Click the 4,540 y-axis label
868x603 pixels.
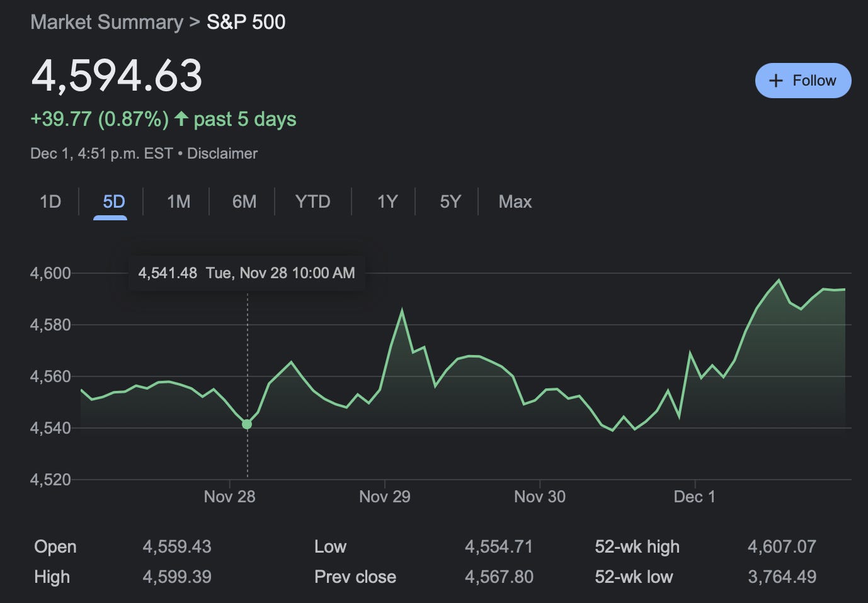(50, 428)
